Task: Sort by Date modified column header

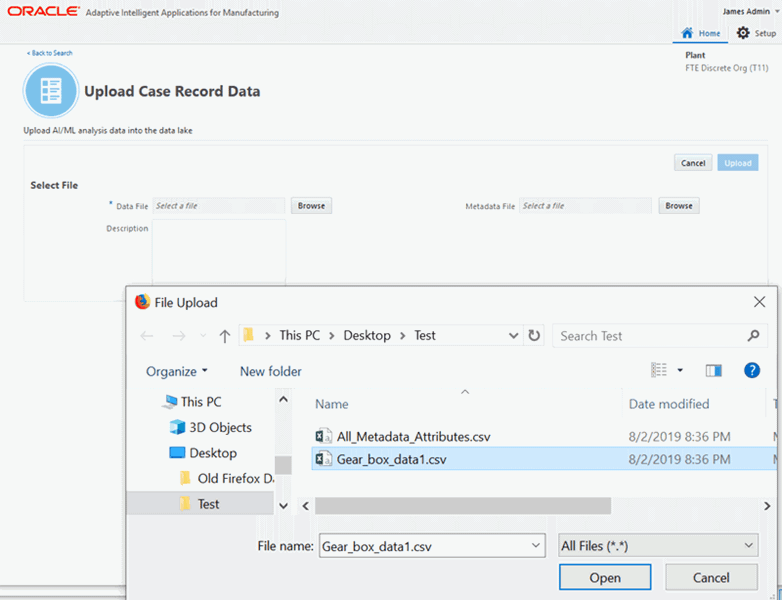Action: click(669, 403)
